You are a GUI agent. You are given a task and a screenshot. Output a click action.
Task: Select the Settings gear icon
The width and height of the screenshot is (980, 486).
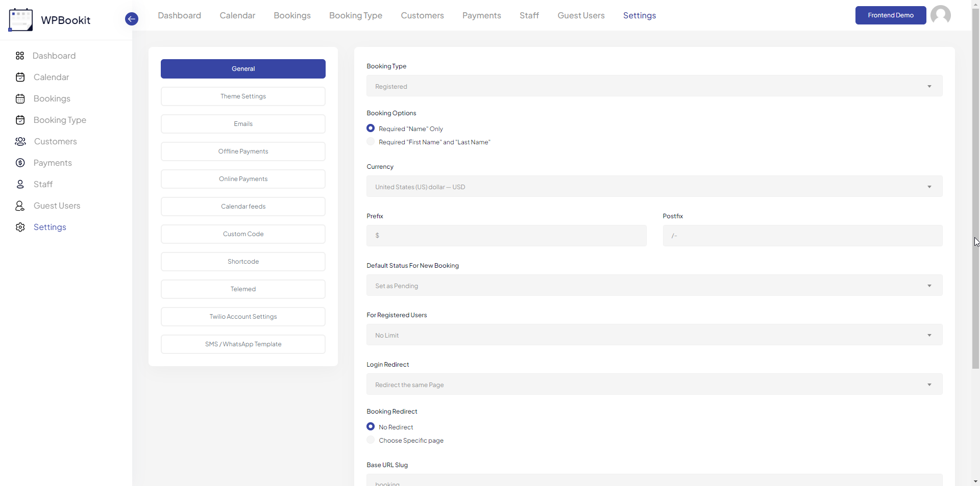coord(20,227)
